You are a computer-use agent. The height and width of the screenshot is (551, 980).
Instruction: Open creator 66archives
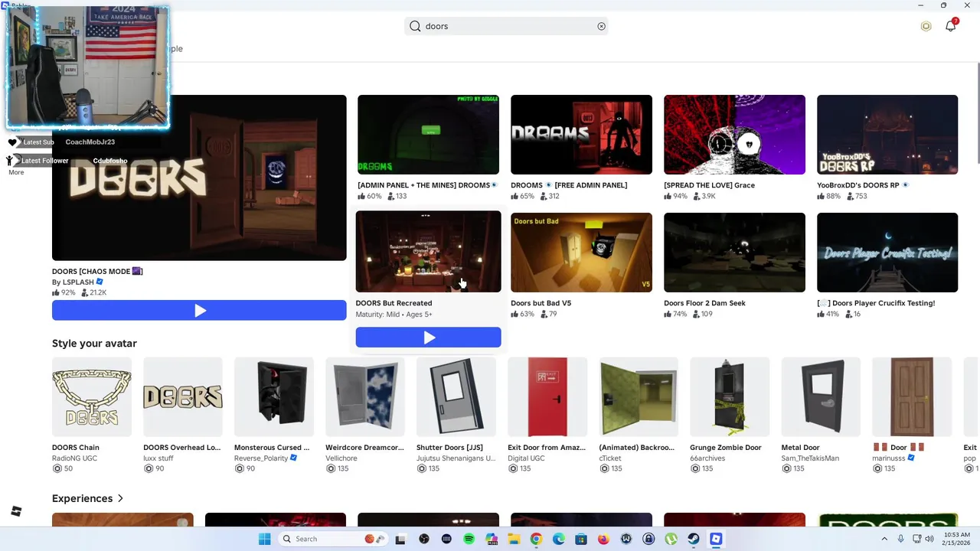(x=707, y=458)
